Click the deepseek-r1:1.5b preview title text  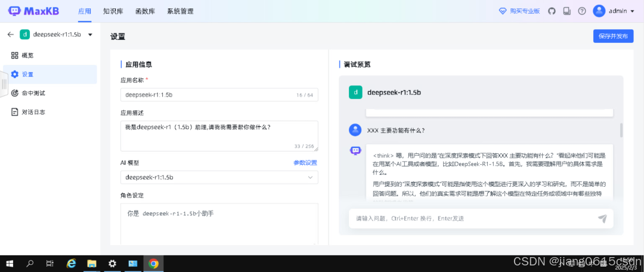click(x=394, y=92)
